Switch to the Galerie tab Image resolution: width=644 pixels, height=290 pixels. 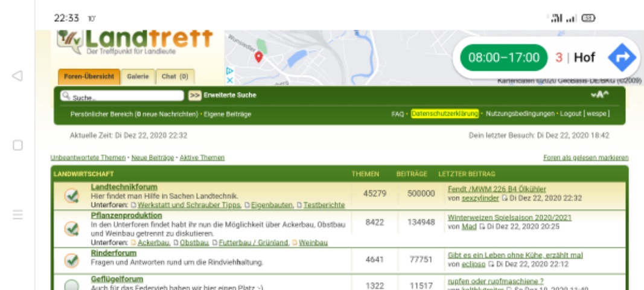point(138,77)
